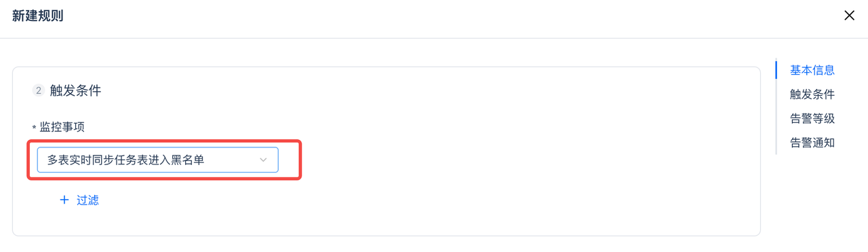This screenshot has width=868, height=252.
Task: Go to 告警等级 section anchor
Action: click(812, 119)
